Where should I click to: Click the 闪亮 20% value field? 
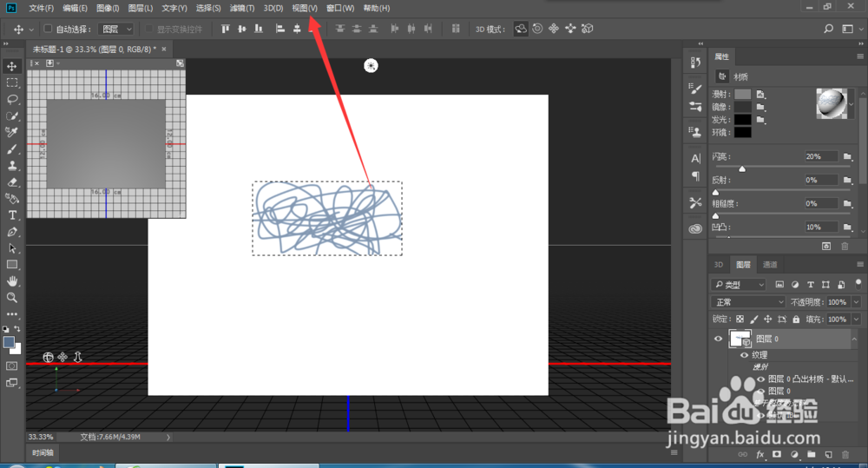pos(821,157)
